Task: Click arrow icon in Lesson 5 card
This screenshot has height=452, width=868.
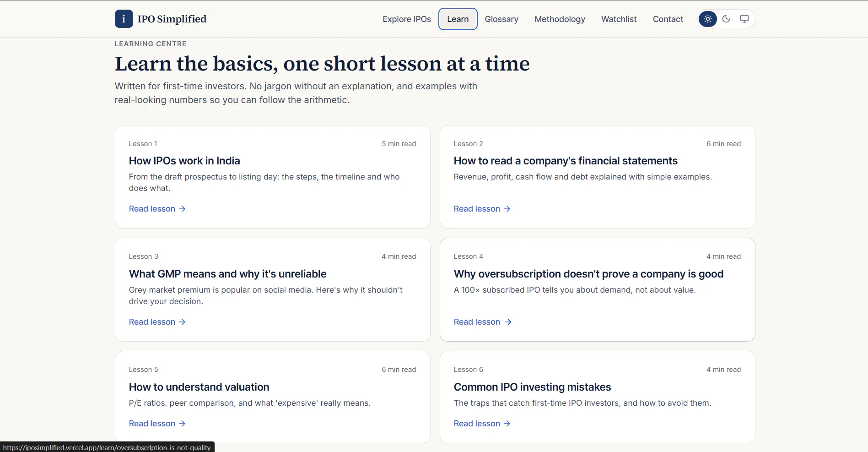Action: 182,424
